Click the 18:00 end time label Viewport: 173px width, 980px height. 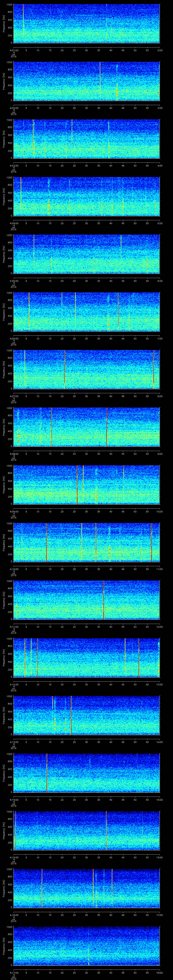pos(159,973)
